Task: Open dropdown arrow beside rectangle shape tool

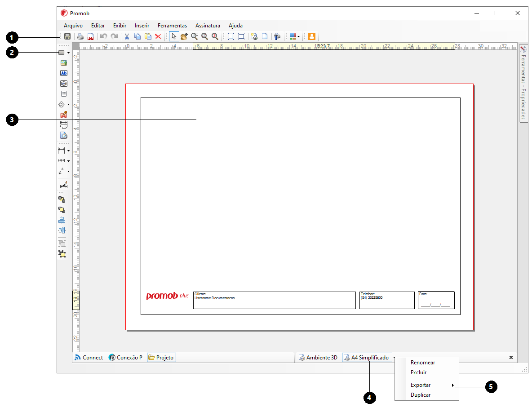Action: 68,53
